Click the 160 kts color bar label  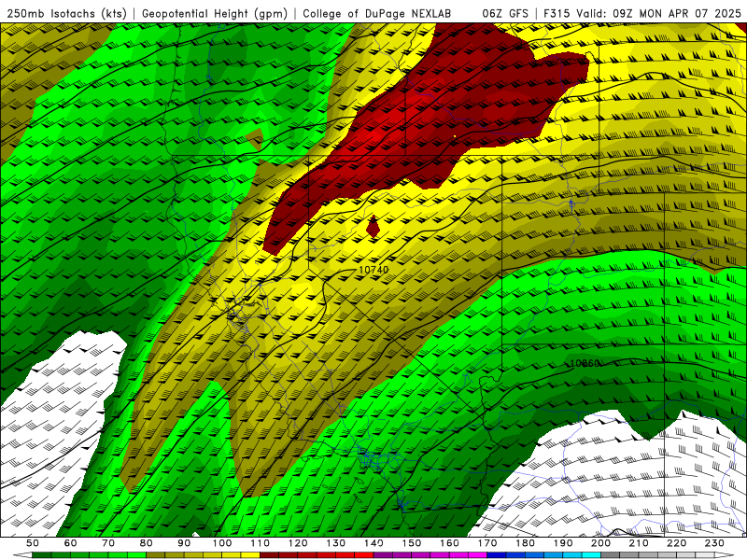tap(449, 543)
